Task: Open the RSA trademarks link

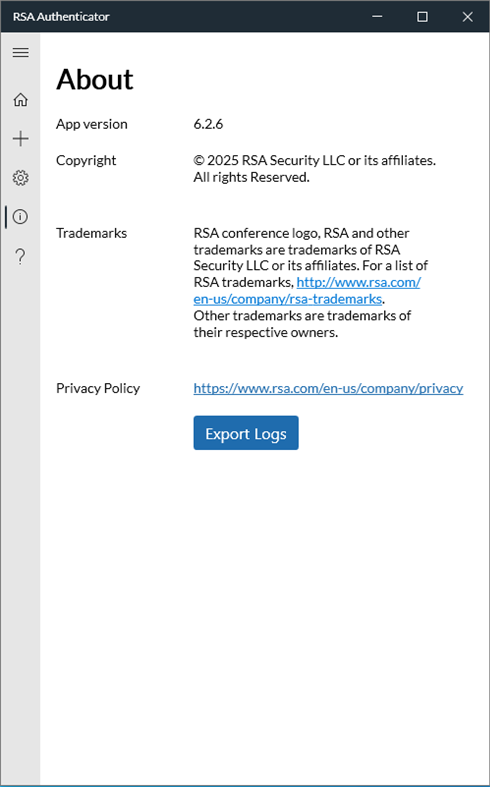Action: pyautogui.click(x=307, y=291)
